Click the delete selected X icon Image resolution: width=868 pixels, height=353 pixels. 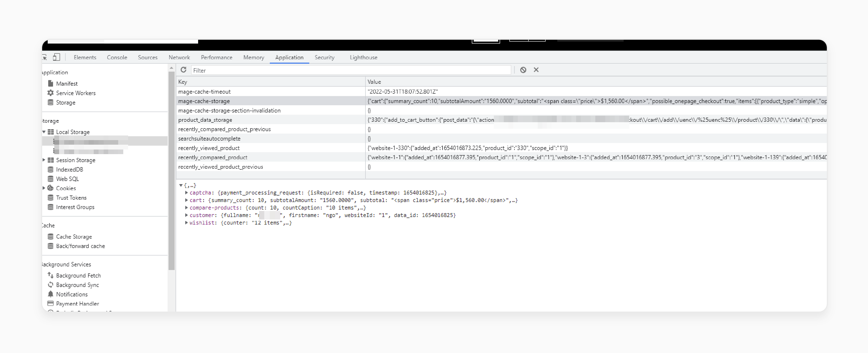(536, 70)
